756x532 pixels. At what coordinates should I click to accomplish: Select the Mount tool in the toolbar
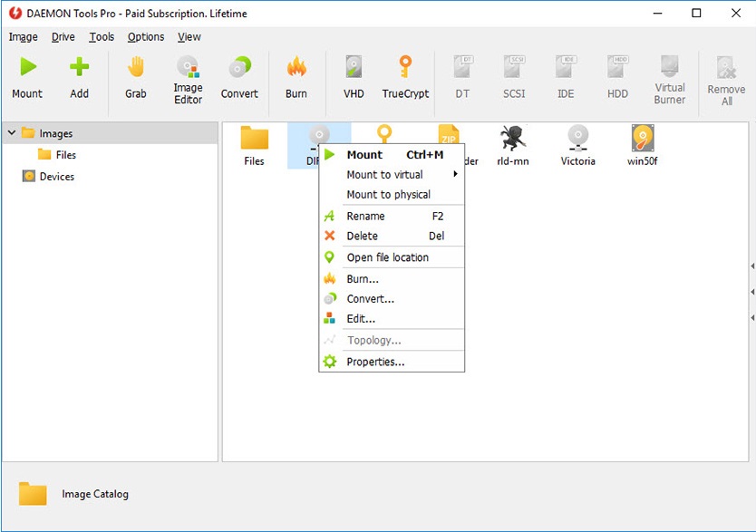(x=27, y=77)
